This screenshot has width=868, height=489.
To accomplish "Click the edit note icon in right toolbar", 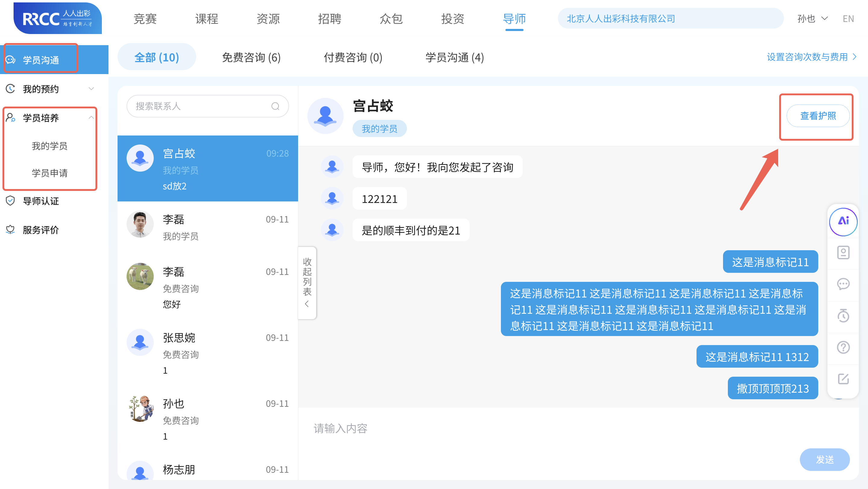I will point(843,378).
